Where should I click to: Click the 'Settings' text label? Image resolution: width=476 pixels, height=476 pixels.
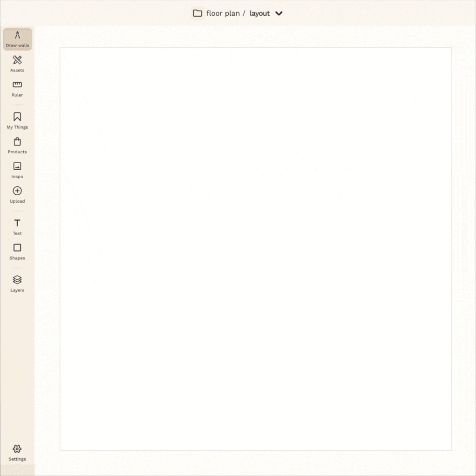pos(17,459)
